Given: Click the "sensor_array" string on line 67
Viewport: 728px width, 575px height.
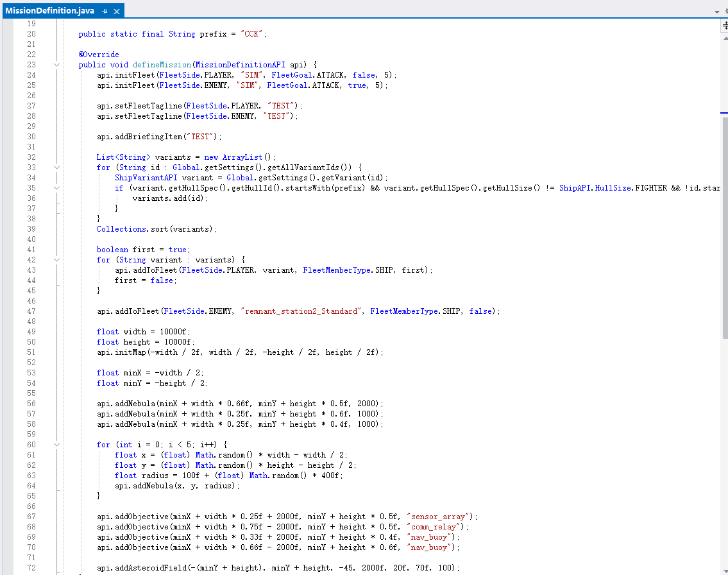Looking at the screenshot, I should click(x=440, y=517).
